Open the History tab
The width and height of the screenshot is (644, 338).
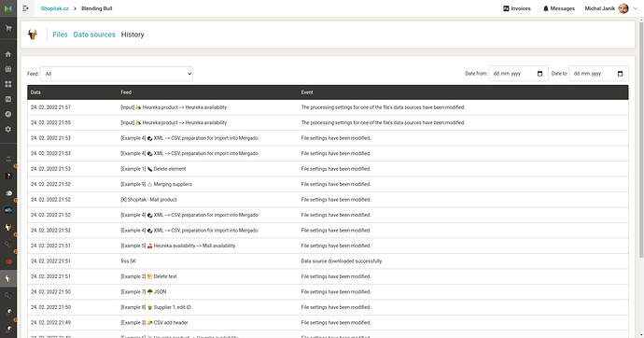point(133,35)
